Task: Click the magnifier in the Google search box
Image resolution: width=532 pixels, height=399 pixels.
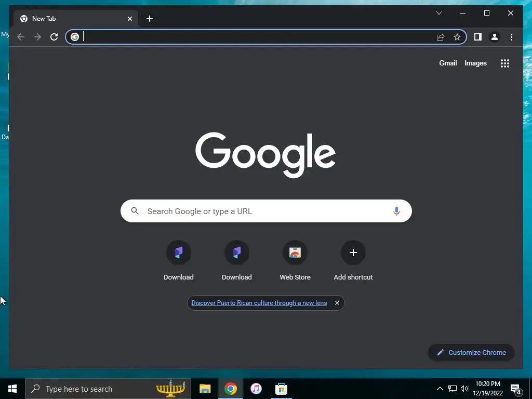Action: [x=135, y=211]
